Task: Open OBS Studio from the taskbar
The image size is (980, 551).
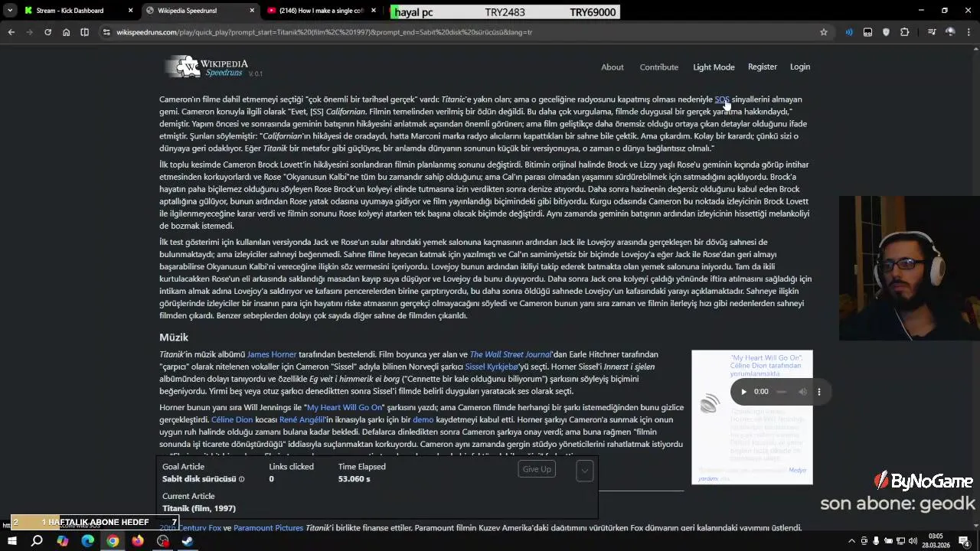Action: 163,541
